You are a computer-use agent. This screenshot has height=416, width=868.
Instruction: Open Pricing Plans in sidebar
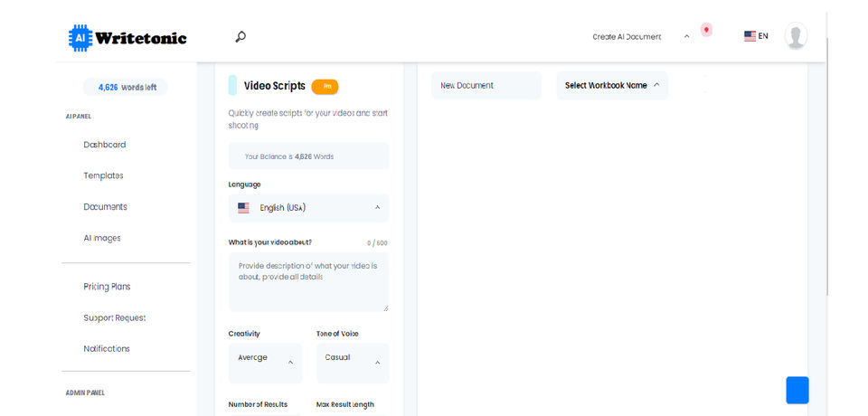click(x=107, y=287)
